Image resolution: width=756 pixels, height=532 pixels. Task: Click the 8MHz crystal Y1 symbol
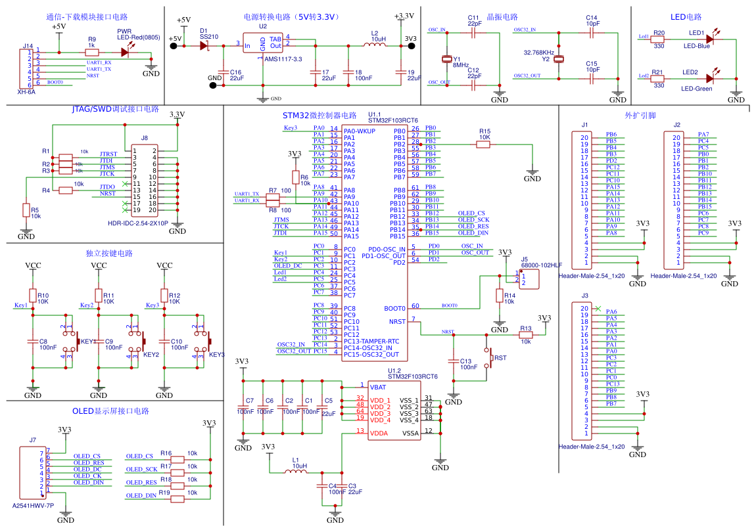tap(448, 60)
